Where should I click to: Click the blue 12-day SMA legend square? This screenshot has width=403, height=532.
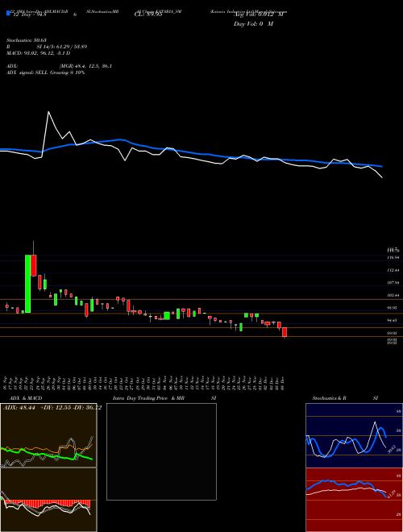click(8, 13)
